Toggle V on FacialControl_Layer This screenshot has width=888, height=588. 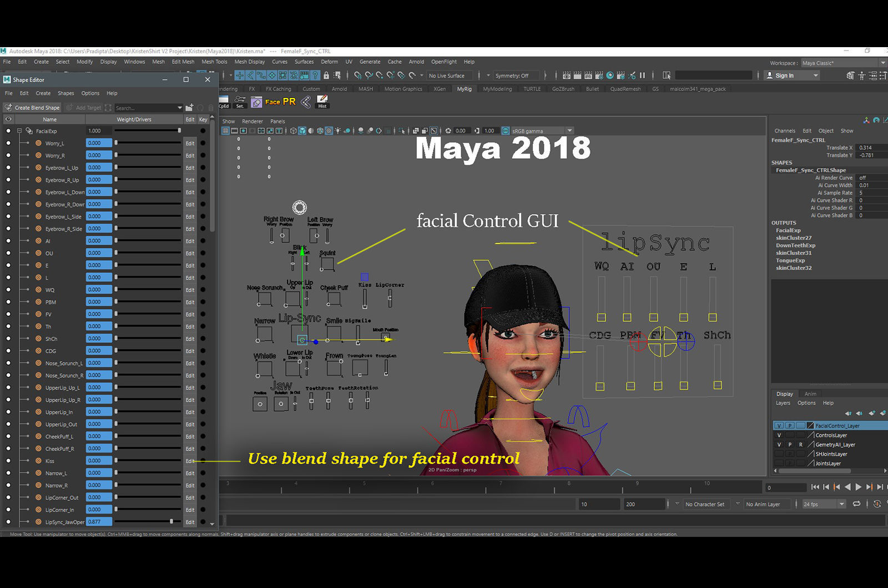pos(779,425)
